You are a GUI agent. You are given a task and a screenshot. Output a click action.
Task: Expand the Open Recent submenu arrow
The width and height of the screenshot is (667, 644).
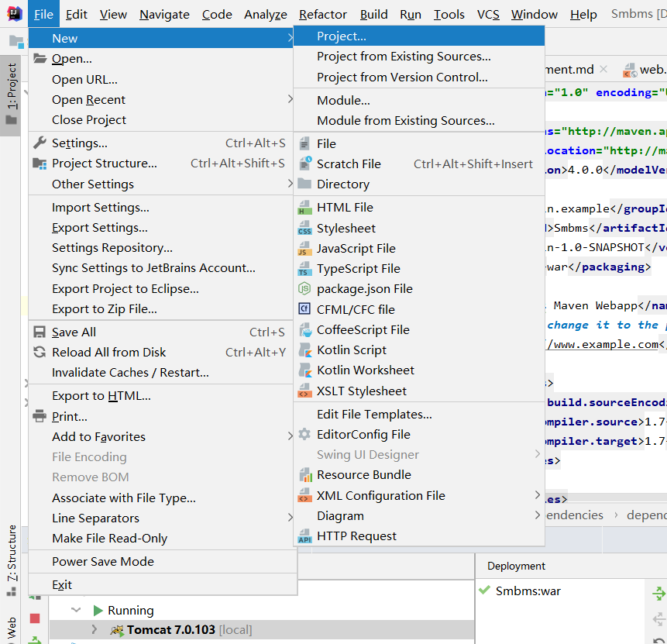pos(290,99)
